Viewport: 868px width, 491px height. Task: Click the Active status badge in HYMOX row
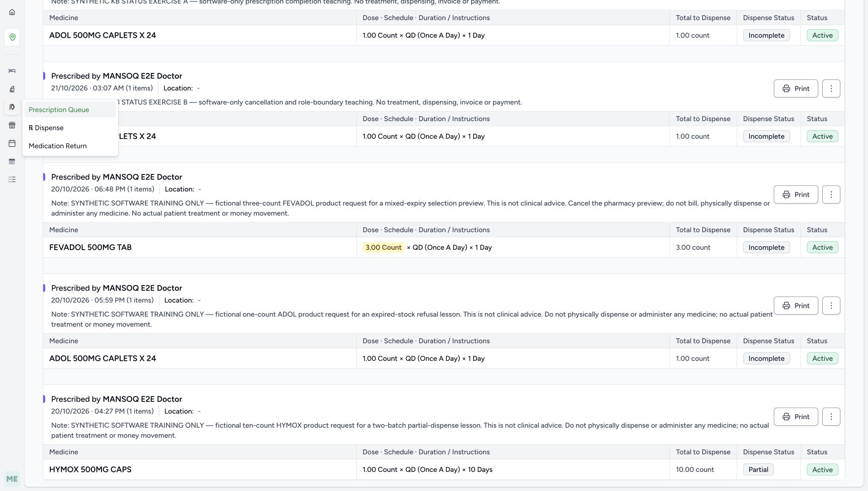(822, 469)
